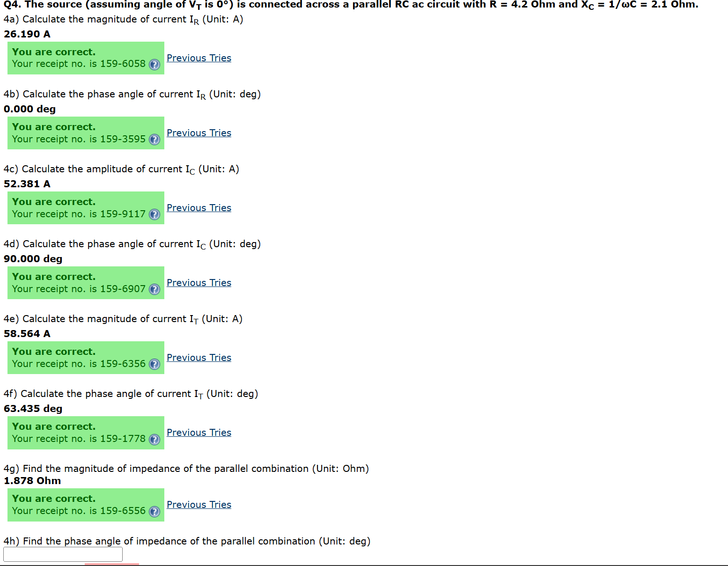Click the answer value 26.190 A

click(x=27, y=34)
